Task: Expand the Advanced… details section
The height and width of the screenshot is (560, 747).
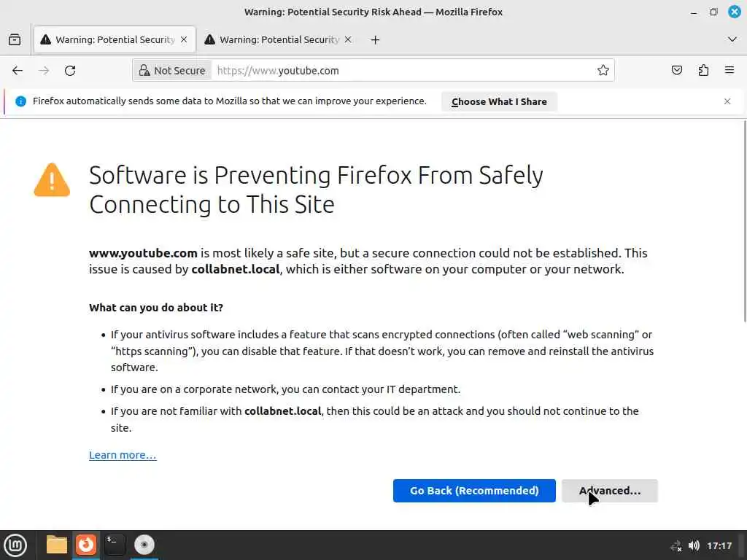Action: coord(610,491)
